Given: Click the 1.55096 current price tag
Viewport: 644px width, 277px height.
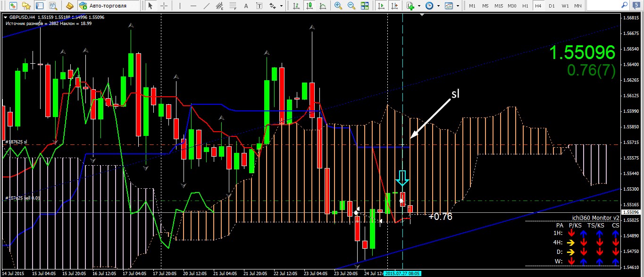Looking at the screenshot, I should [631, 212].
